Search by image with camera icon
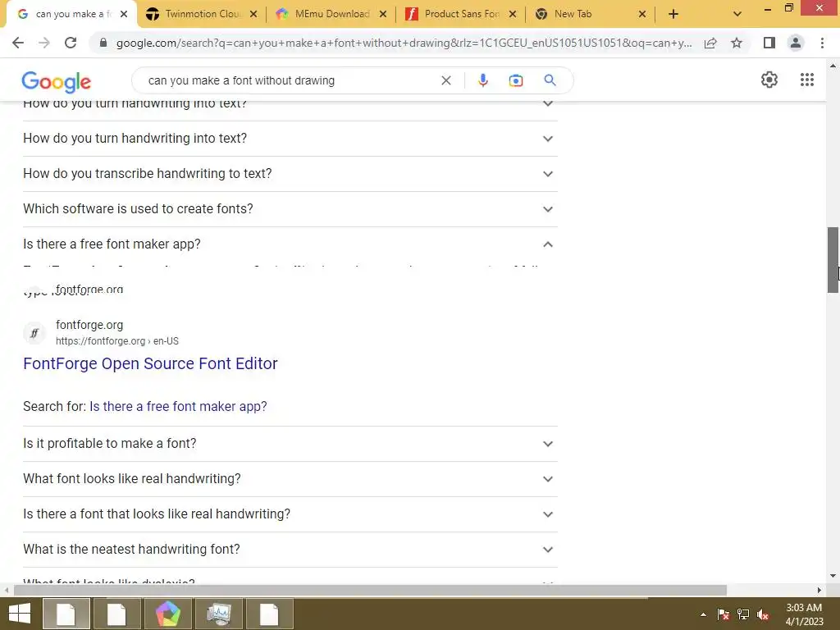 point(516,80)
